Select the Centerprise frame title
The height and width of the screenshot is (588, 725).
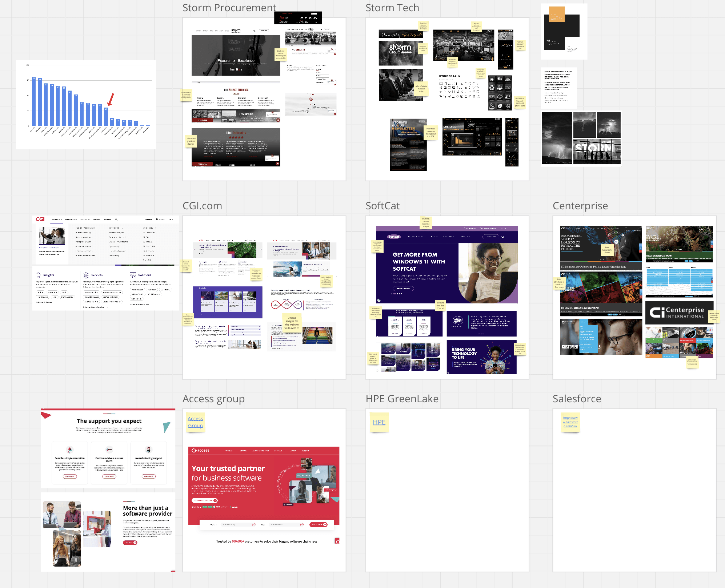(x=580, y=206)
